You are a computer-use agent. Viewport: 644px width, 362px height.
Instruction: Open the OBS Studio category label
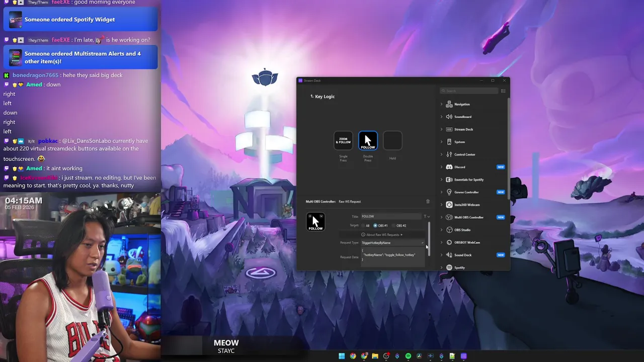coord(462,230)
